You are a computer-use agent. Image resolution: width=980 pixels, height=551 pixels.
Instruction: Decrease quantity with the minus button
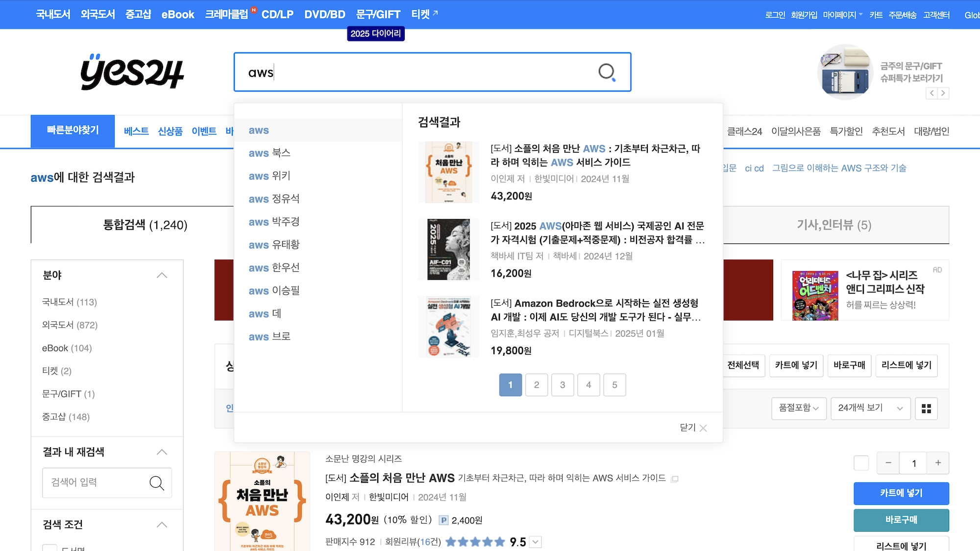click(x=888, y=463)
